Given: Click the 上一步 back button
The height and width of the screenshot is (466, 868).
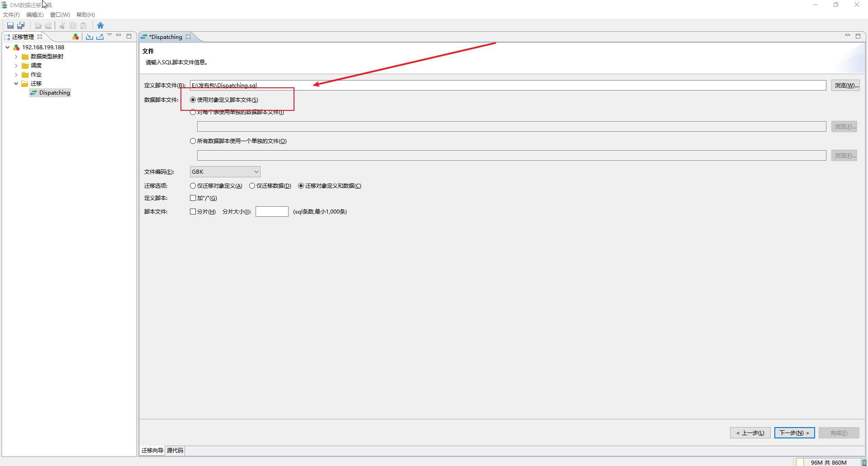Looking at the screenshot, I should [x=750, y=433].
